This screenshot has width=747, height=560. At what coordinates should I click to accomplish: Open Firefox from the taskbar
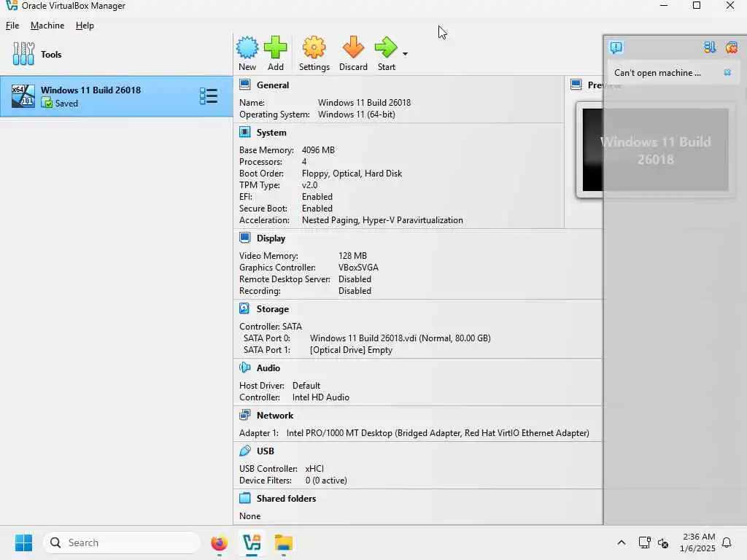click(219, 542)
